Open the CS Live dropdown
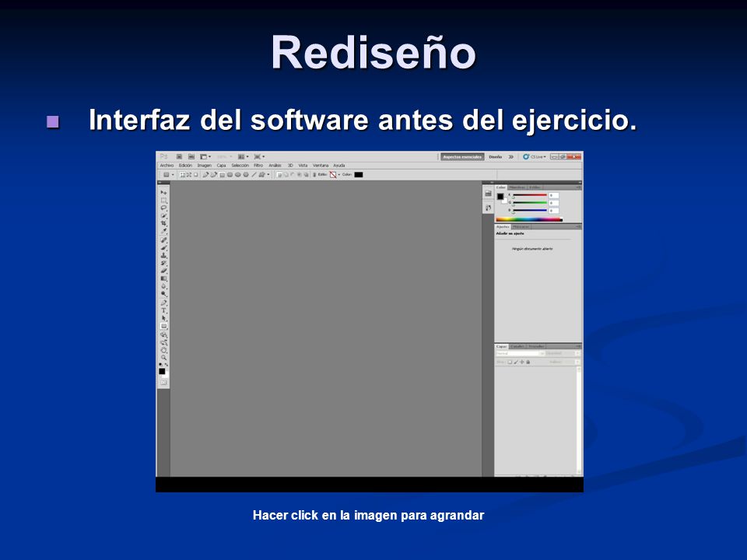 point(535,156)
